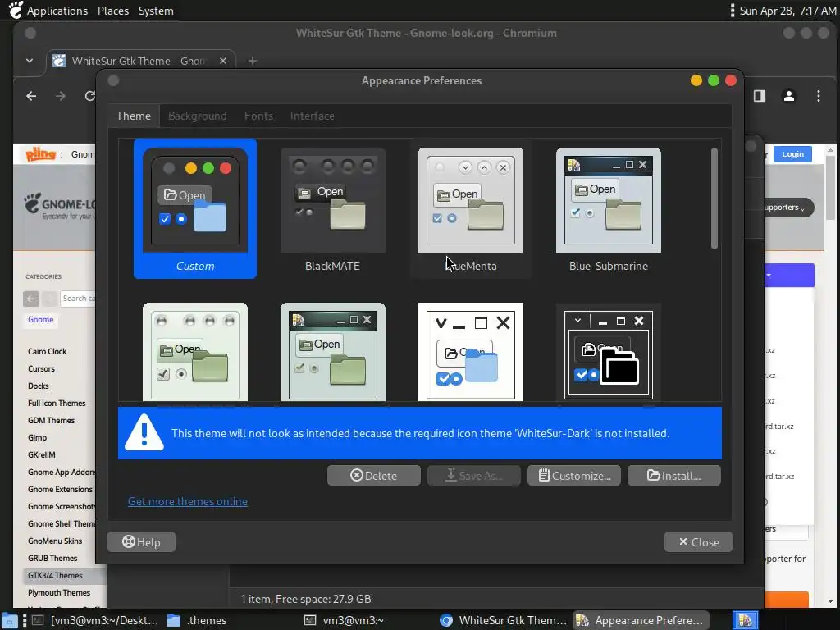840x630 pixels.
Task: Open the GRUB Themes category
Action: tap(52, 558)
